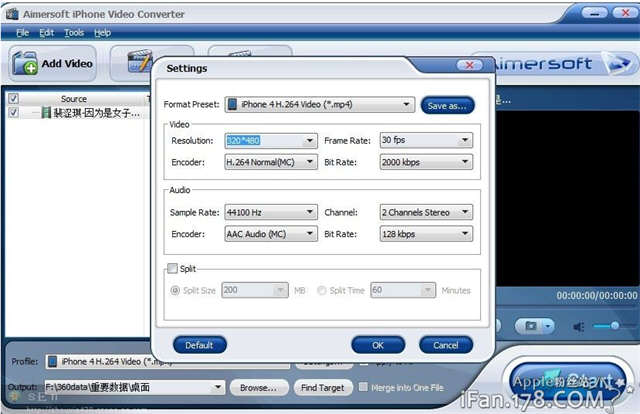Open the Tools menu
Image resolution: width=640 pixels, height=414 pixels.
pos(74,33)
